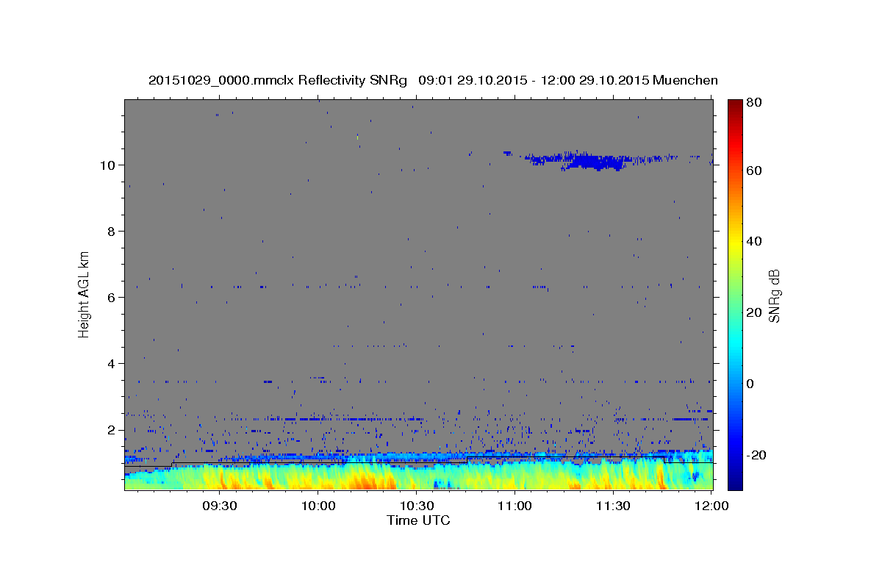Viewport: 882px width, 588px height.
Task: Click the height tick label 4
Action: pyautogui.click(x=112, y=363)
